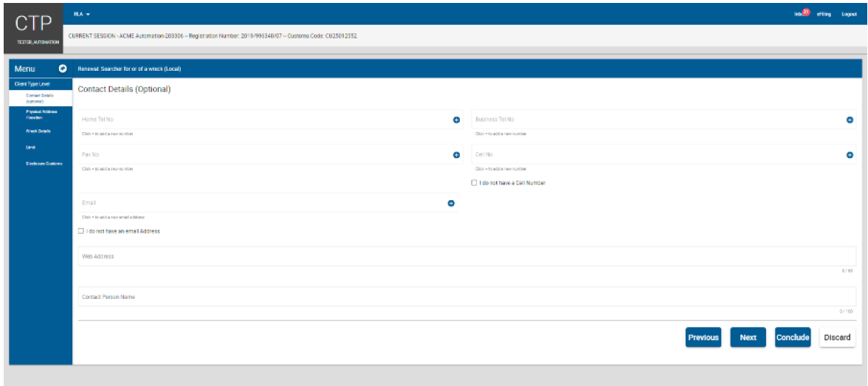Image resolution: width=868 pixels, height=386 pixels.
Task: Click into the Web Address field
Action: (x=467, y=256)
